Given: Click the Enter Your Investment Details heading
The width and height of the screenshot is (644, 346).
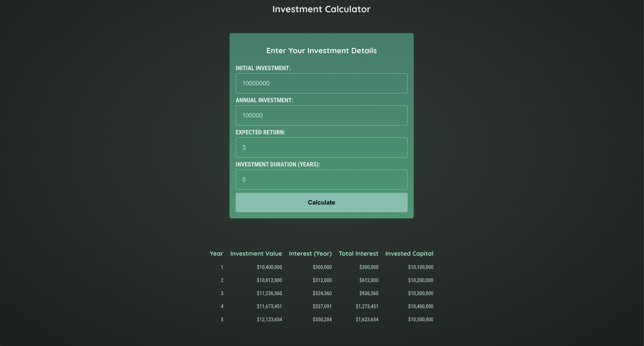Looking at the screenshot, I should 321,51.
